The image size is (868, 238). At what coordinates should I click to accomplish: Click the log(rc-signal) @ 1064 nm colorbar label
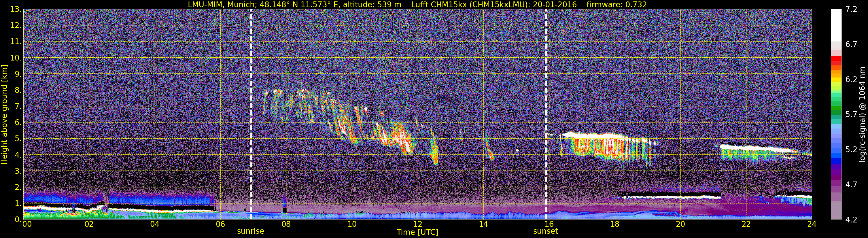click(x=862, y=115)
